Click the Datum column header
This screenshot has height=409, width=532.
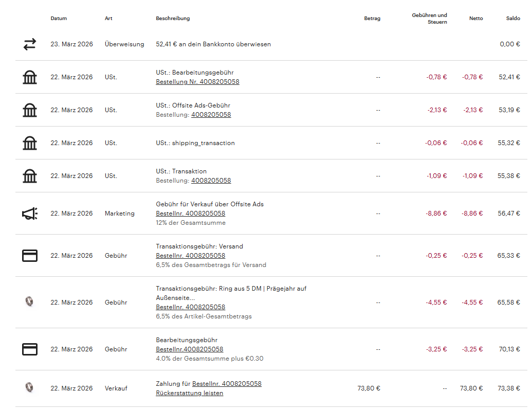(x=59, y=19)
